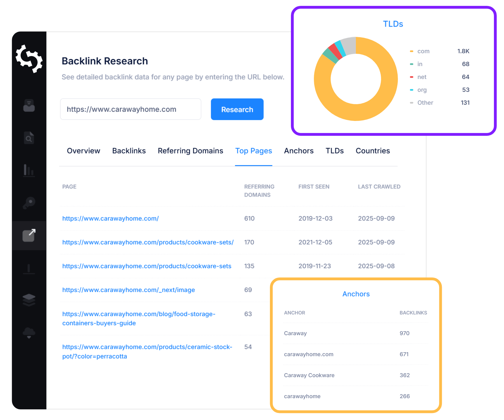The width and height of the screenshot is (504, 420).
Task: Click the 'net' legend entry in TLDs chart
Action: 422,77
